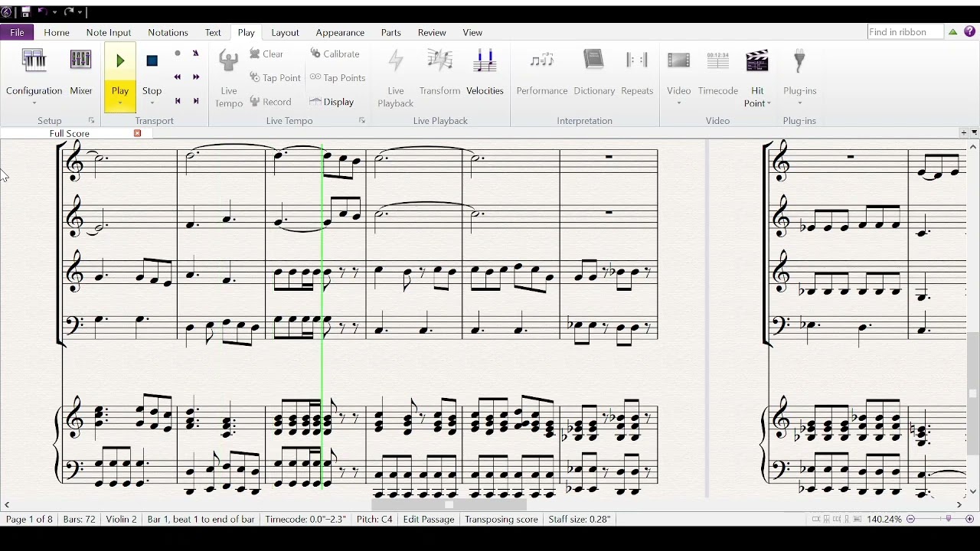Switch to the Text ribbon tab
Image resolution: width=980 pixels, height=551 pixels.
point(213,32)
